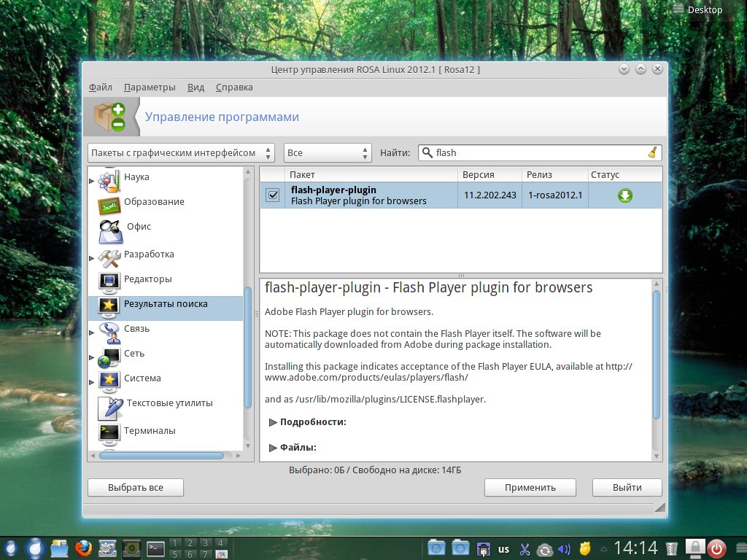The image size is (747, 560).
Task: Click the volume speaker tray icon
Action: coord(564,549)
